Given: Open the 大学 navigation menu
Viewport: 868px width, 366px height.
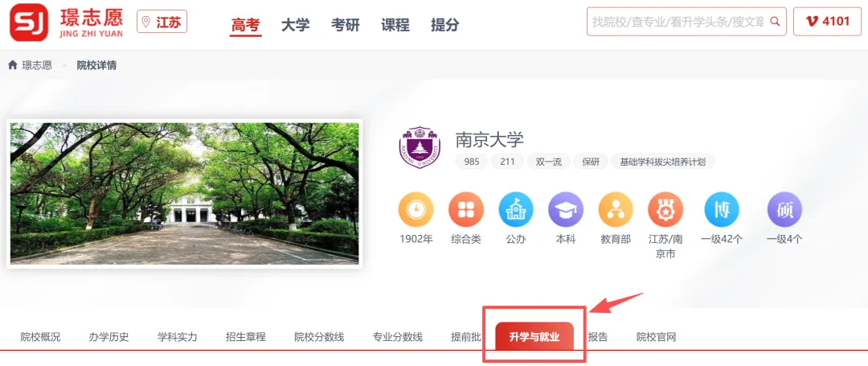Looking at the screenshot, I should [296, 25].
